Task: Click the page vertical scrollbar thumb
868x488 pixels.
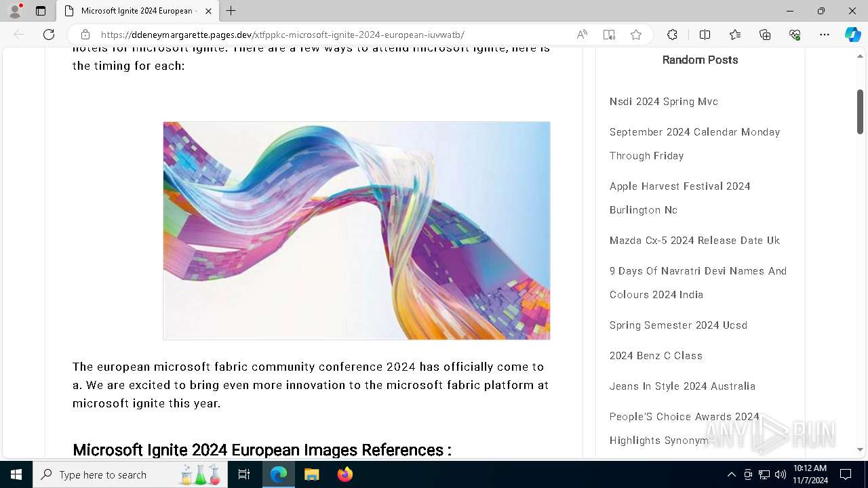Action: coord(860,112)
